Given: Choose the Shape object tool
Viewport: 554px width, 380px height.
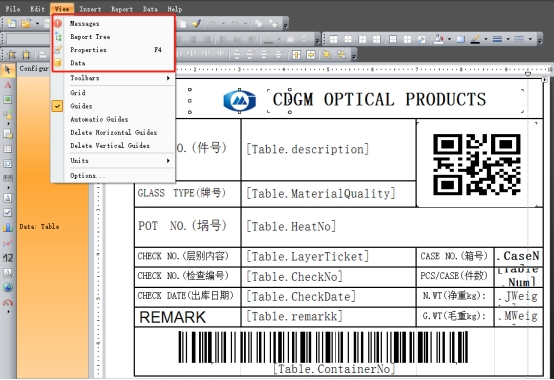Looking at the screenshot, I should [8, 114].
